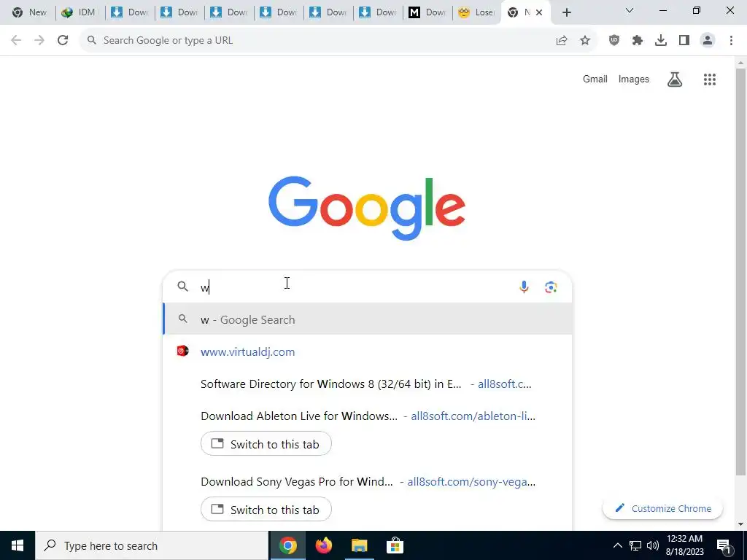Open the volume tray icon

[653, 545]
